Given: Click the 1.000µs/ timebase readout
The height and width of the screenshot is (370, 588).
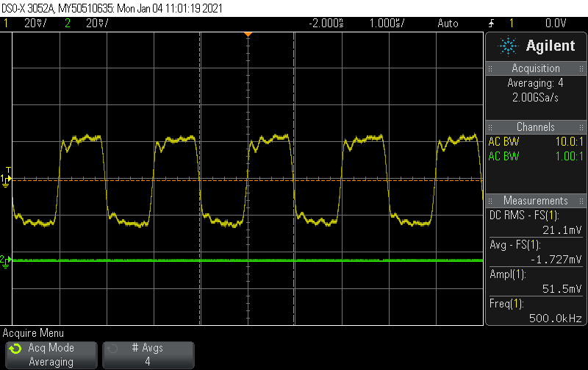Looking at the screenshot, I should (x=387, y=23).
